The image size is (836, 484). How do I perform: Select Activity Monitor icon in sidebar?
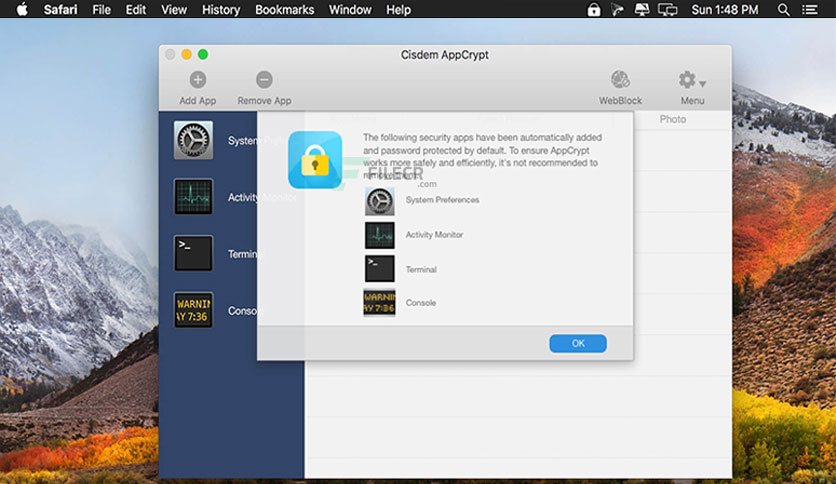coord(193,197)
